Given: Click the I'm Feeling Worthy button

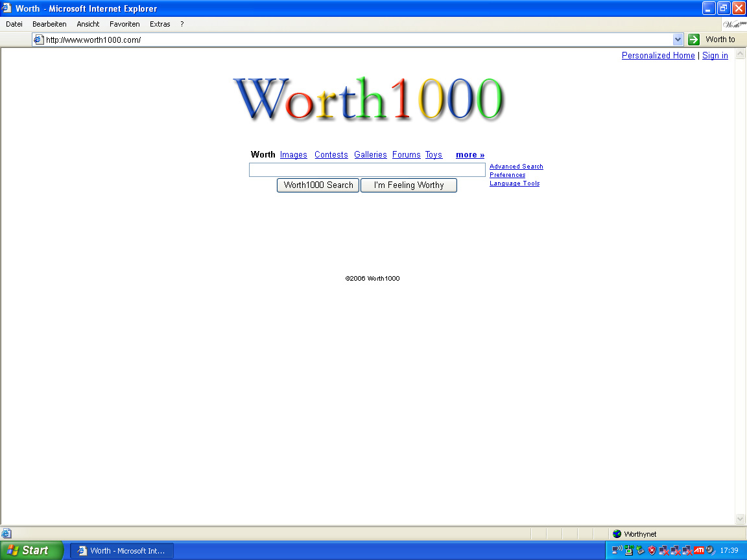Looking at the screenshot, I should [409, 185].
